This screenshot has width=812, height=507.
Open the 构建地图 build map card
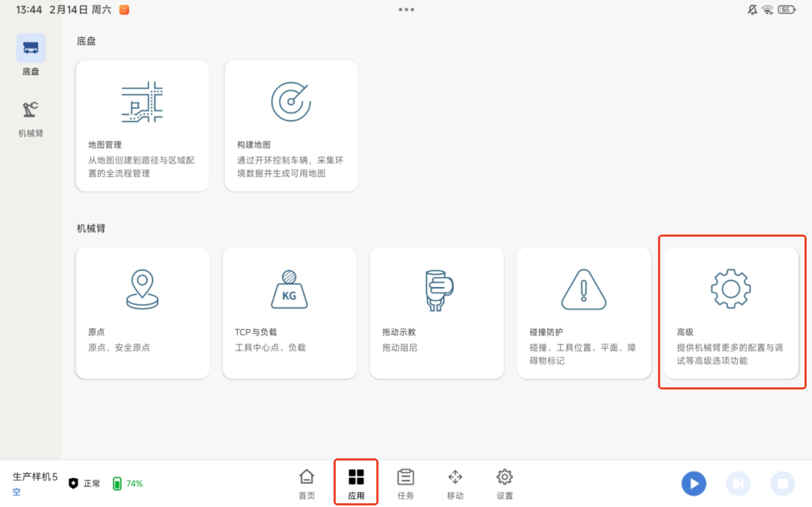point(291,126)
